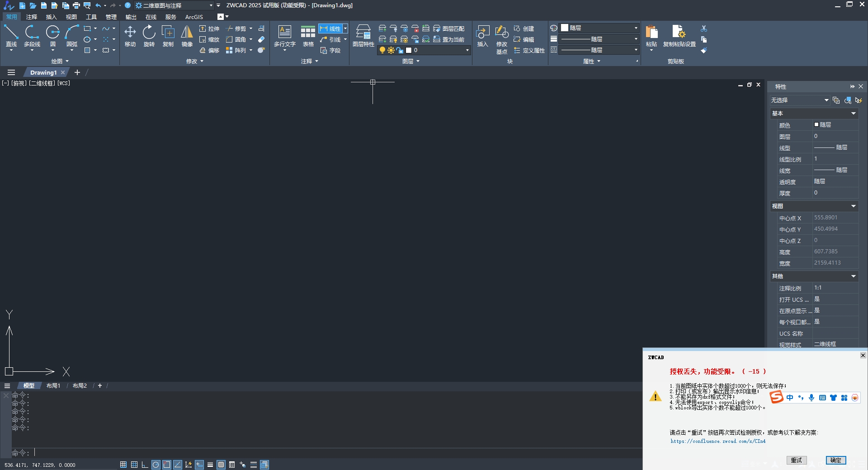Select the 圆弧 (Arc) tool

point(72,36)
